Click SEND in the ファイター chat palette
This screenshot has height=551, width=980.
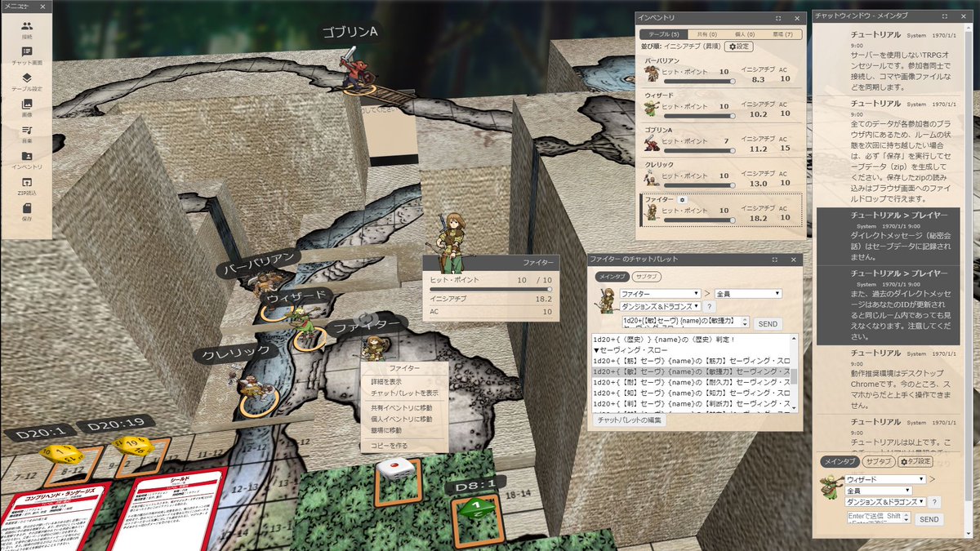click(768, 324)
